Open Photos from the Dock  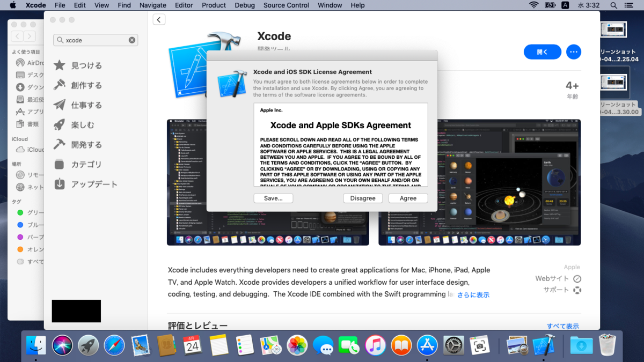[x=297, y=345]
